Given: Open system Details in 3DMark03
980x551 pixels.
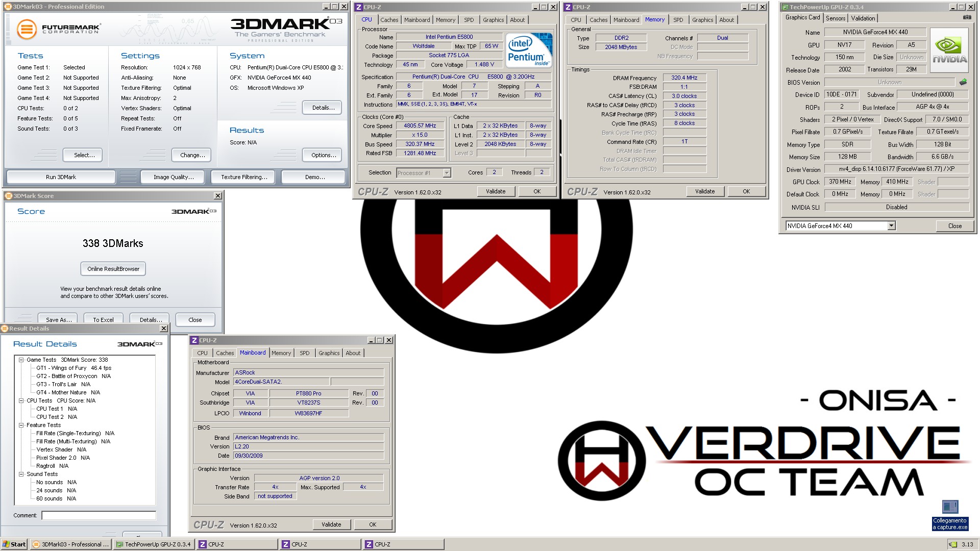Looking at the screenshot, I should click(323, 108).
